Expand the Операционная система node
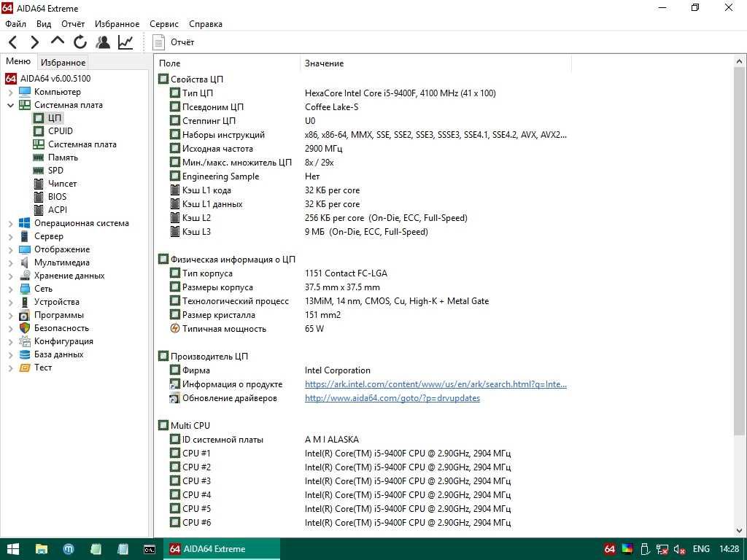The width and height of the screenshot is (747, 560). point(10,223)
